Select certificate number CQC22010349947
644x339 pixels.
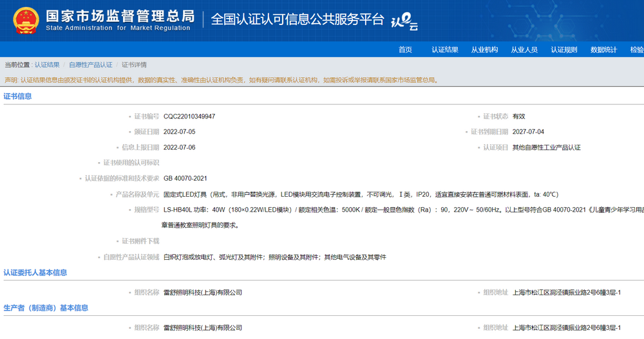tap(189, 116)
